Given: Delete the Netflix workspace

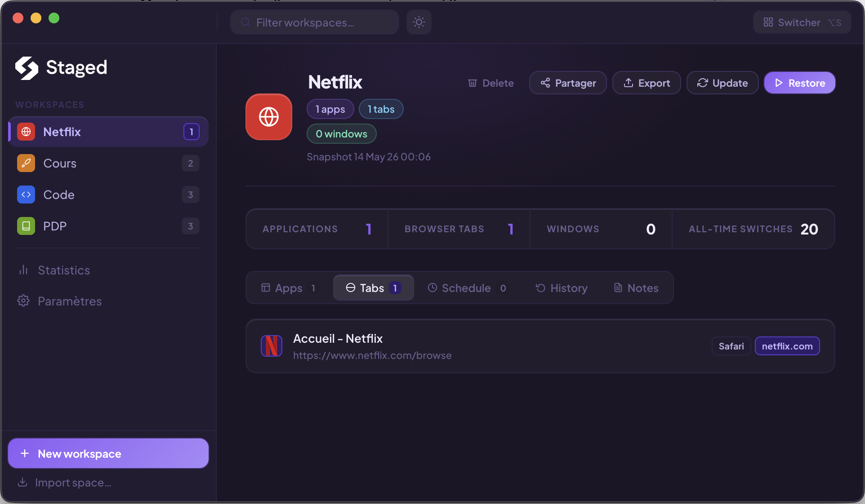Looking at the screenshot, I should point(491,83).
